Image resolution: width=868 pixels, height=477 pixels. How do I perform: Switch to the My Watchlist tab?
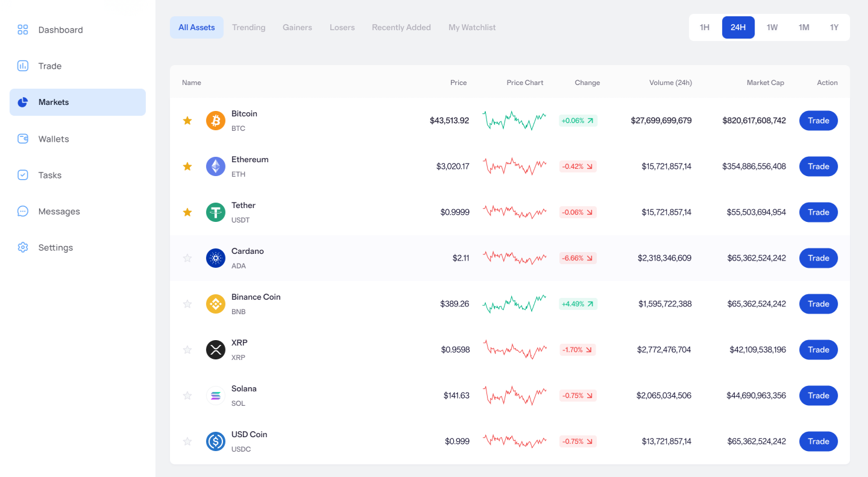[472, 27]
